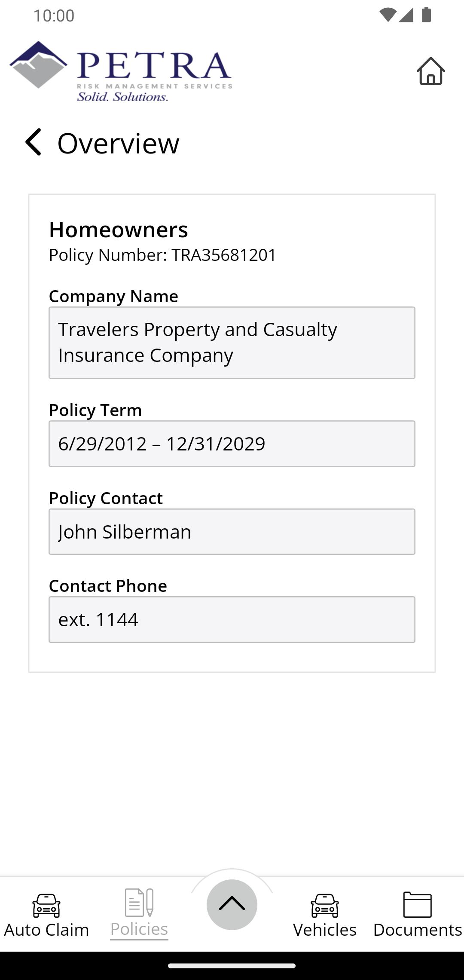Viewport: 464px width, 980px height.
Task: Switch to the Auto Claim tab label
Action: pyautogui.click(x=46, y=930)
